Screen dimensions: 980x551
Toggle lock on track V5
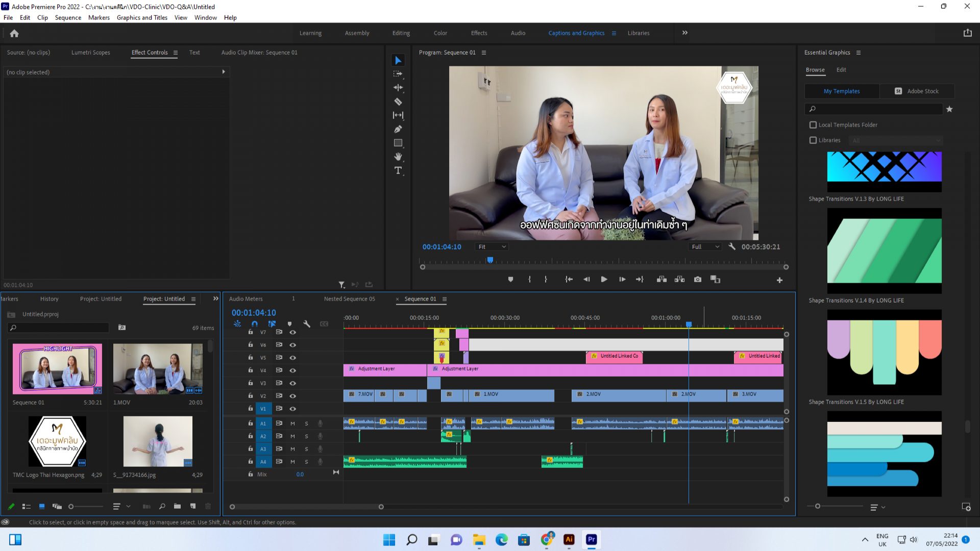tap(251, 358)
